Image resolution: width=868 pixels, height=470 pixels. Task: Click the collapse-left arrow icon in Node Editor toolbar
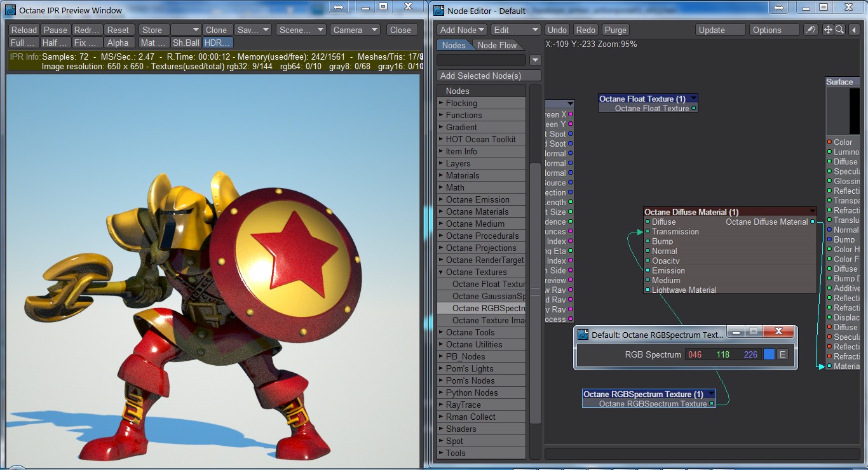[854, 30]
